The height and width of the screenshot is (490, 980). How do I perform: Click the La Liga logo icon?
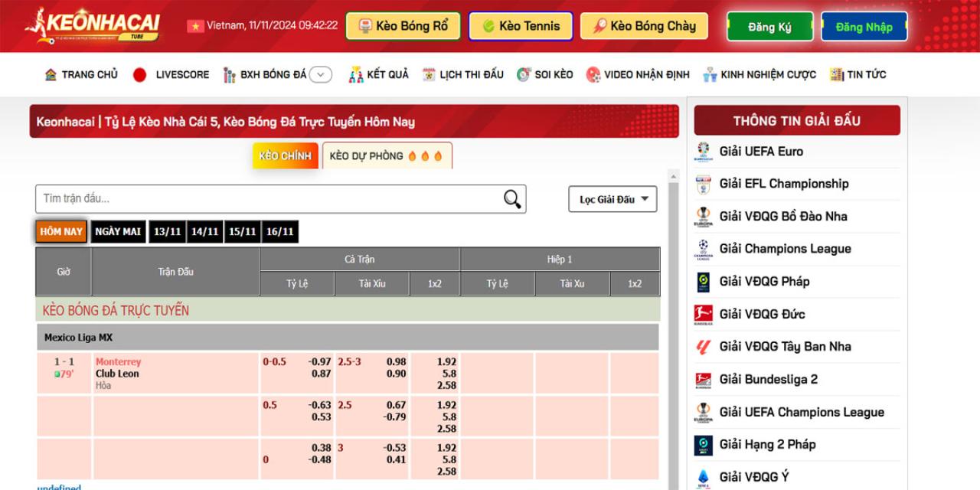coord(703,347)
